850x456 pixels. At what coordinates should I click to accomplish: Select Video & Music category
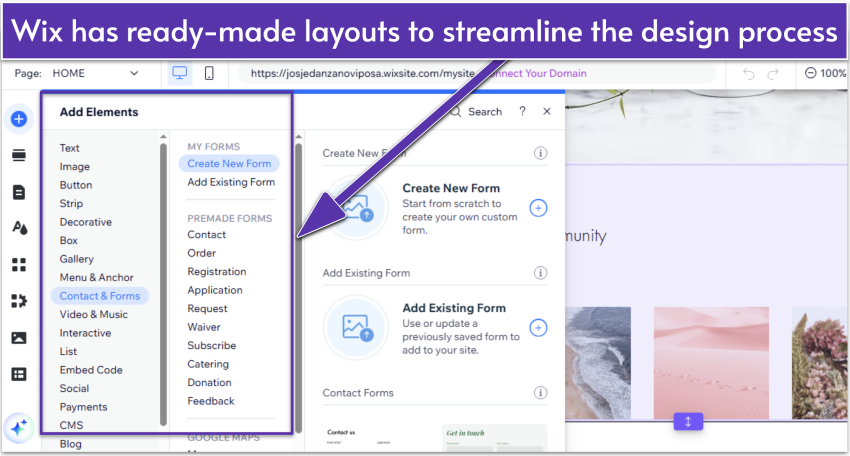[x=94, y=314]
